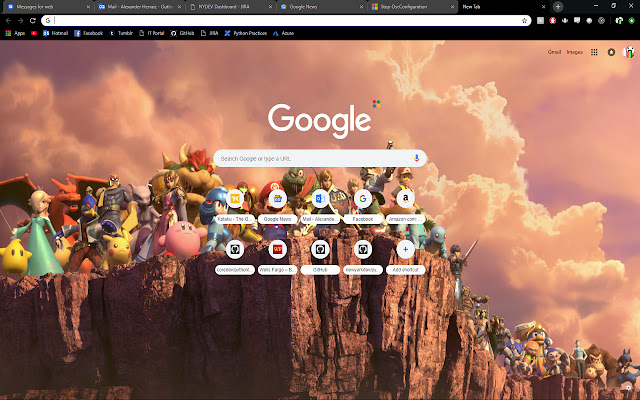
Task: Click the striped globe extension icon
Action: (601, 20)
